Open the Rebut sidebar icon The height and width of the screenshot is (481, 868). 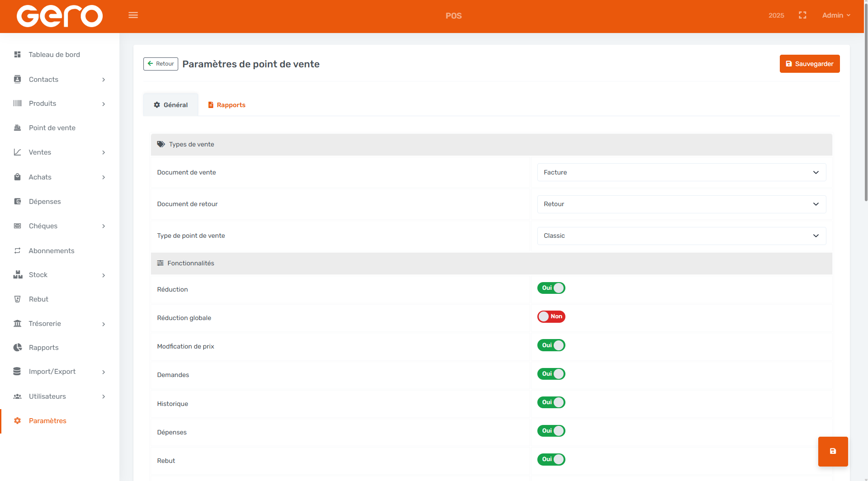click(x=18, y=299)
